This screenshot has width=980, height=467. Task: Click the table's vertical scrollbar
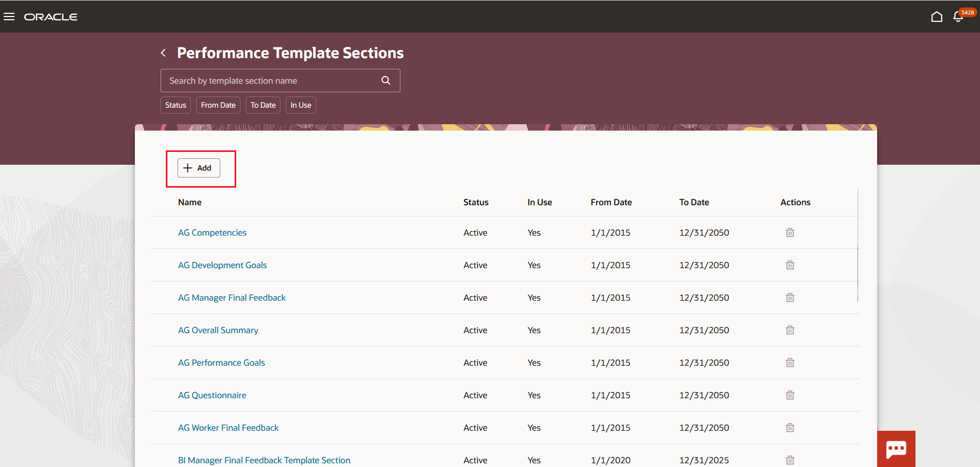click(x=858, y=272)
